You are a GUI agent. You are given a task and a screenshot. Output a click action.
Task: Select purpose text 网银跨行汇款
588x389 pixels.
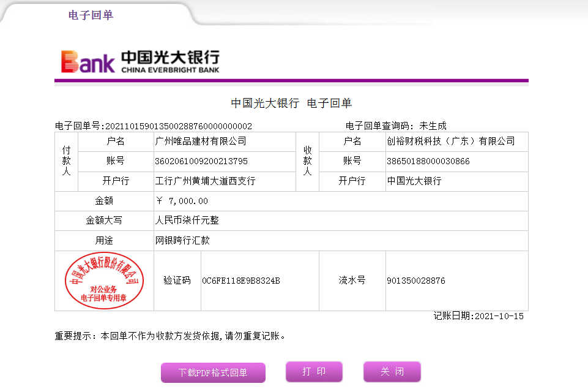pos(182,240)
